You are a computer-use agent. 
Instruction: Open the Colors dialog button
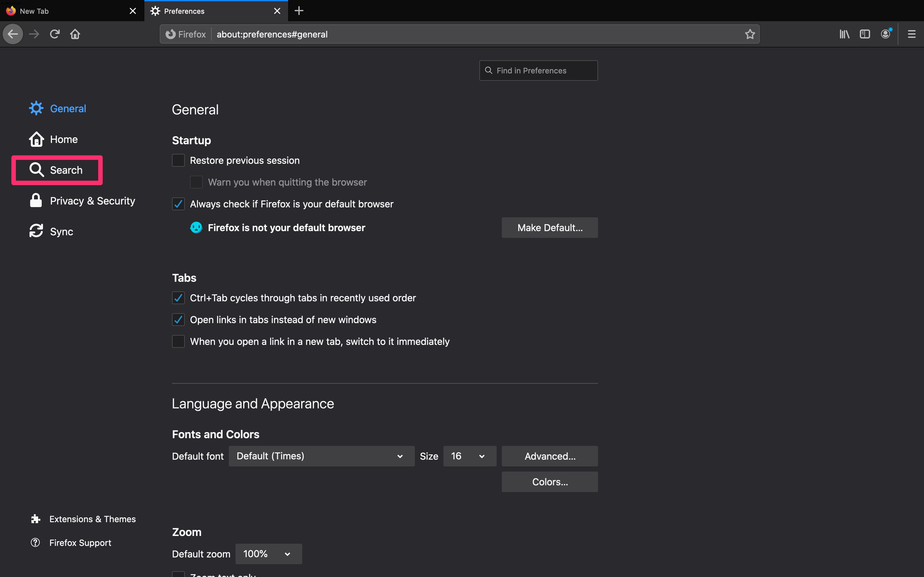(550, 481)
